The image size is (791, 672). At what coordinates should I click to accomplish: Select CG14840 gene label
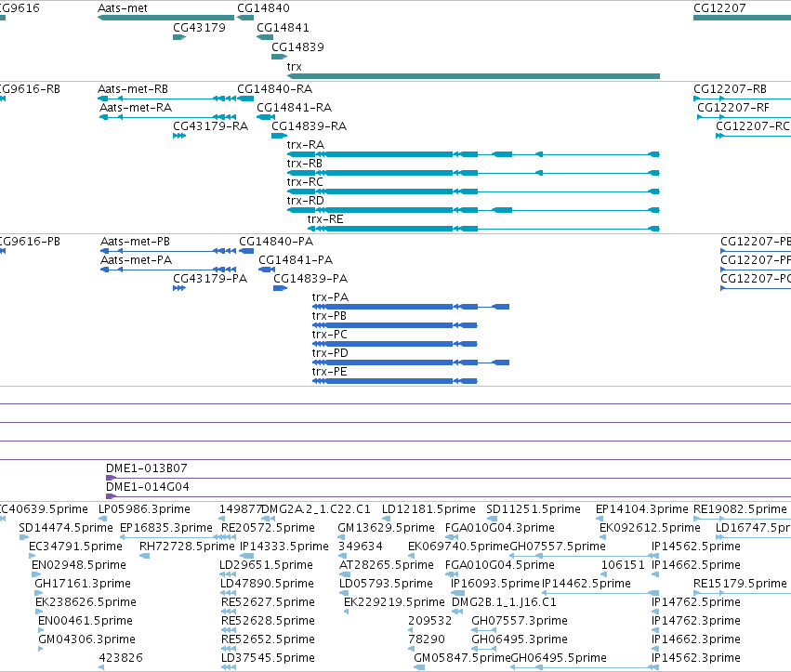(263, 8)
